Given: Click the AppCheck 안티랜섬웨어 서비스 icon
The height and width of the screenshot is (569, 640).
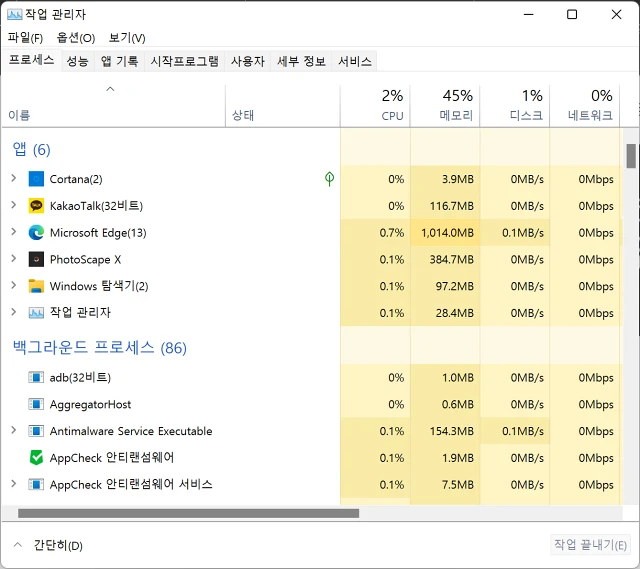Looking at the screenshot, I should tap(36, 485).
